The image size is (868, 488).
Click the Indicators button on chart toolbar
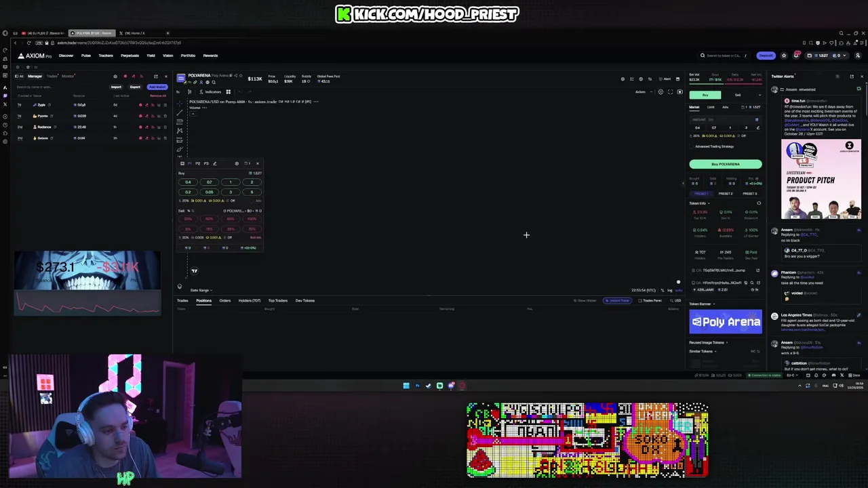tap(211, 91)
